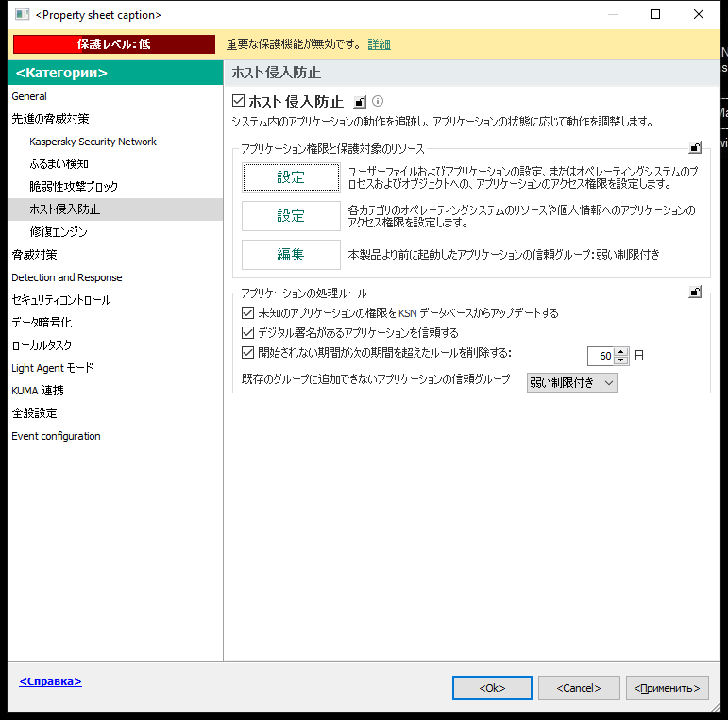Select KUMA 連携 category

(115, 391)
